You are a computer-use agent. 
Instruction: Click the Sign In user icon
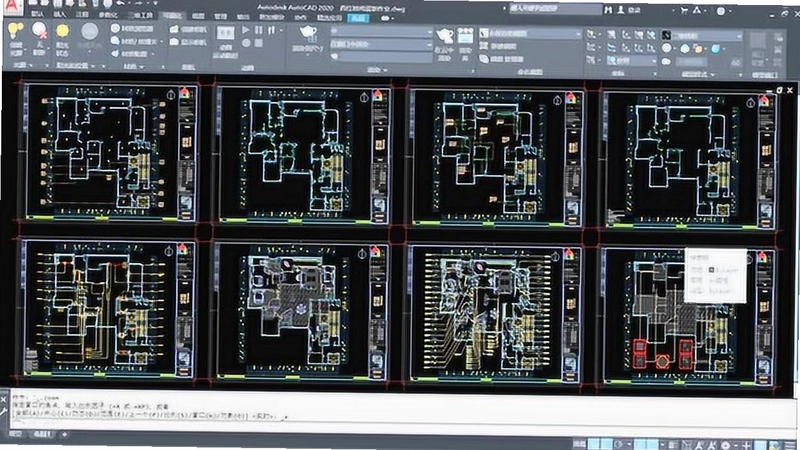(x=621, y=10)
